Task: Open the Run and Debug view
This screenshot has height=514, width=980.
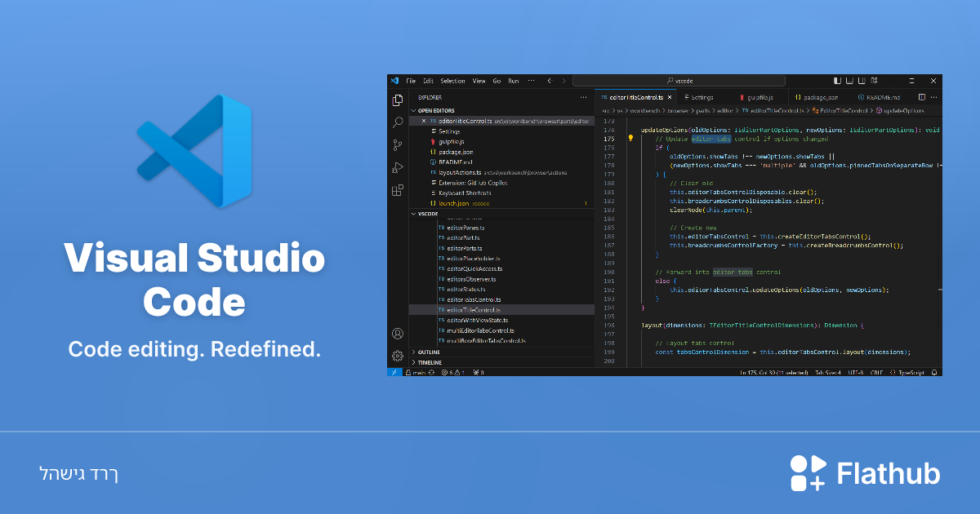Action: pos(396,168)
